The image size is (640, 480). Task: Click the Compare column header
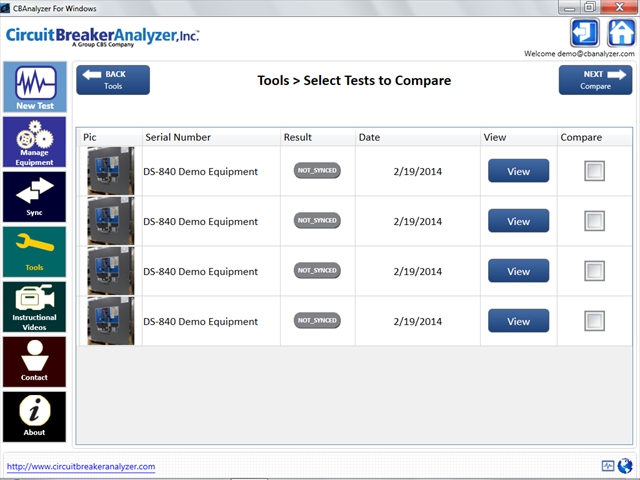coord(595,137)
